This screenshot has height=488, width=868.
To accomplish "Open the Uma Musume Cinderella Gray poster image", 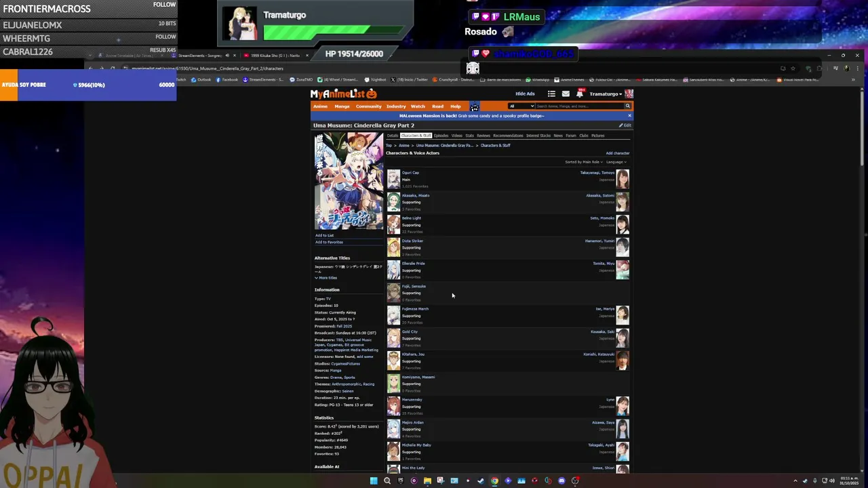I will click(x=349, y=181).
